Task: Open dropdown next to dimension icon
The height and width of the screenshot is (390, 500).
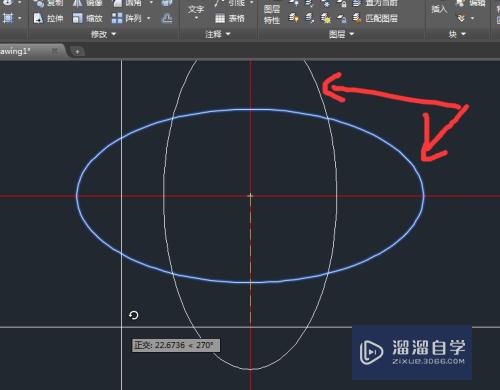Action: tap(20, 18)
